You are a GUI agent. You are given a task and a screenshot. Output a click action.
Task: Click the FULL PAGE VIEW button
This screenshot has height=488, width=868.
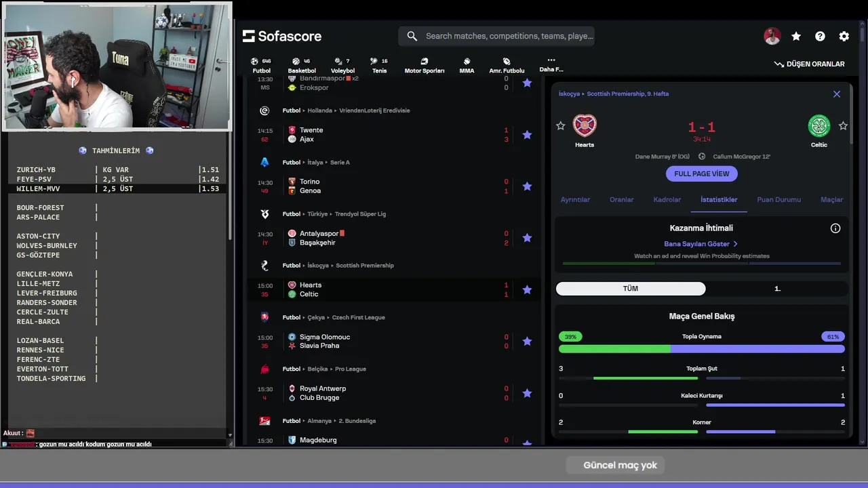click(x=702, y=174)
